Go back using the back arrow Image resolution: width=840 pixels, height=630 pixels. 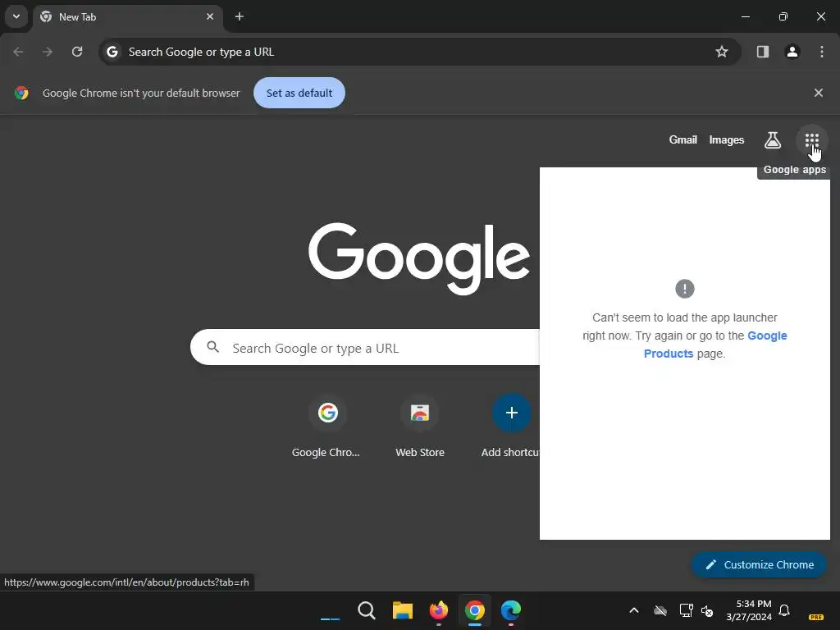[18, 52]
